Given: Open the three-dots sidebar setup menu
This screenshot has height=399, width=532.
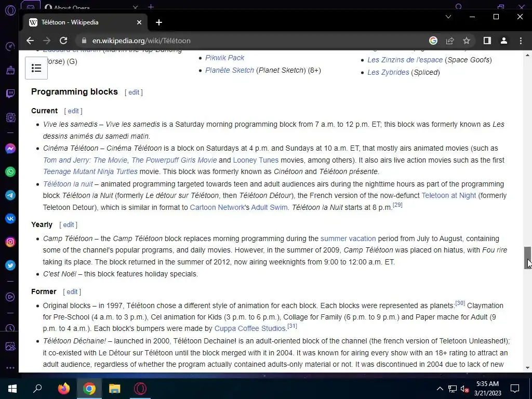Looking at the screenshot, I should point(10,368).
